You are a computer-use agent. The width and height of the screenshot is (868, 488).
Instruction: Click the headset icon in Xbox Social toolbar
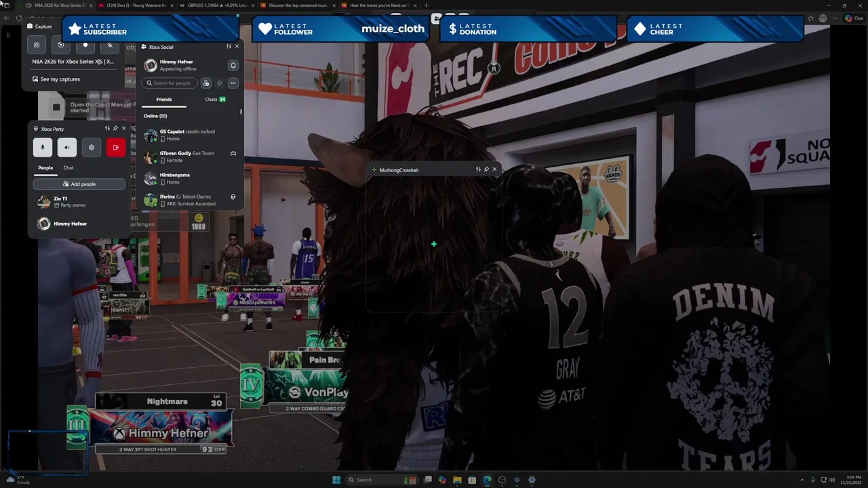[219, 83]
